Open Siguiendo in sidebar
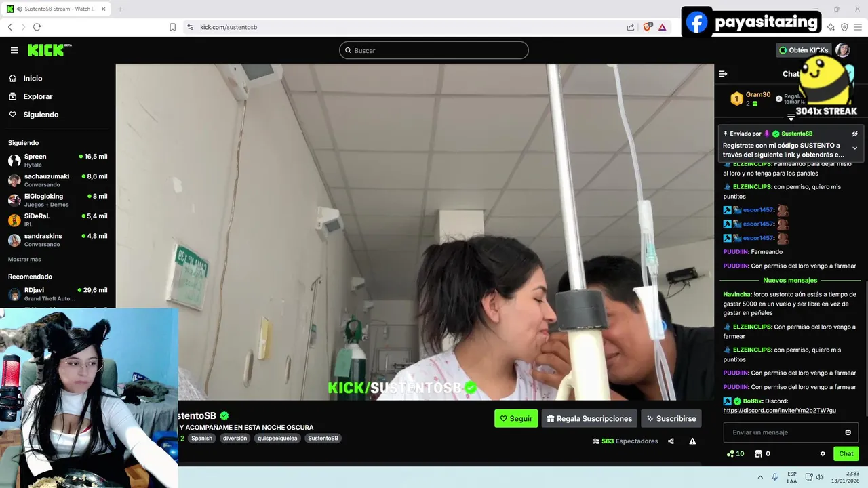 (34, 115)
